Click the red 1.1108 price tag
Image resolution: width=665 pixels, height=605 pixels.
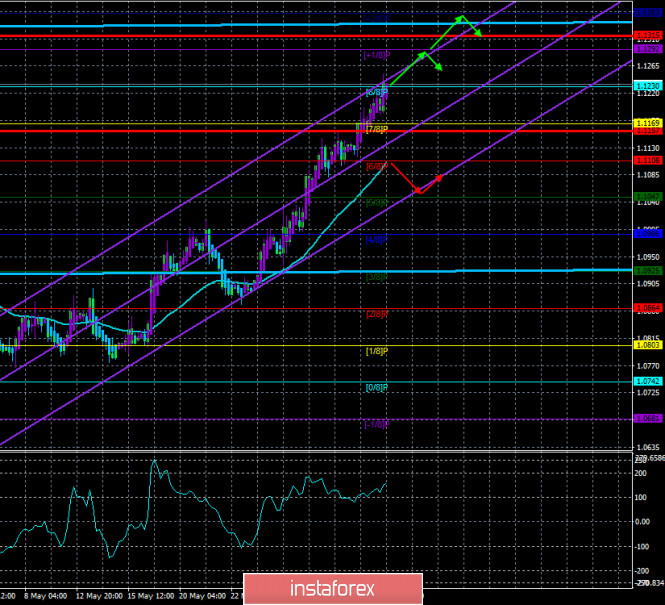647,160
